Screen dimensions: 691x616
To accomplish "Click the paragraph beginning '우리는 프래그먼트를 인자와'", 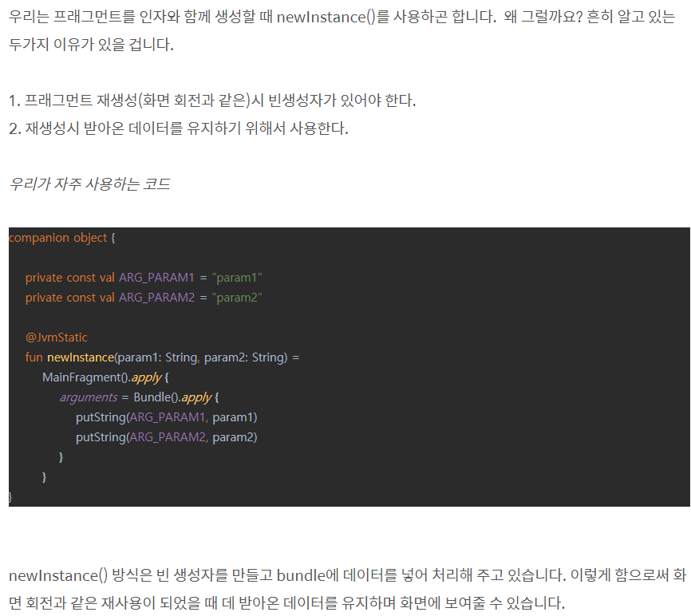I will pos(342,30).
